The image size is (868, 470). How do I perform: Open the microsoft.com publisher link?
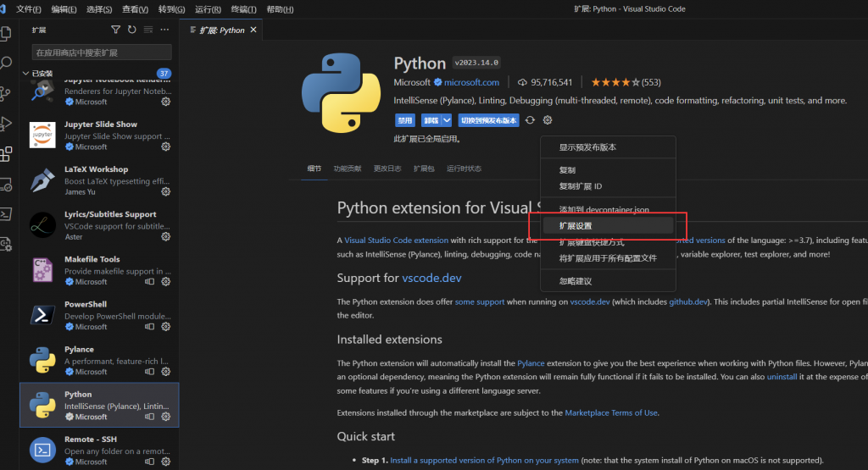(471, 82)
